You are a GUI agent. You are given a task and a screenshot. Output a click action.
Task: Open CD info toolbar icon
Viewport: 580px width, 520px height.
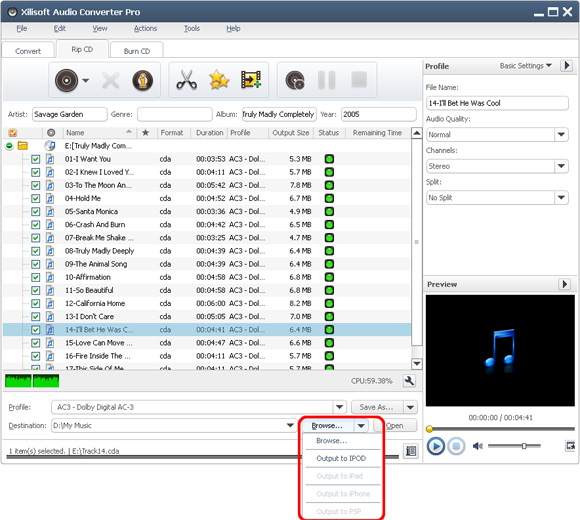point(143,80)
